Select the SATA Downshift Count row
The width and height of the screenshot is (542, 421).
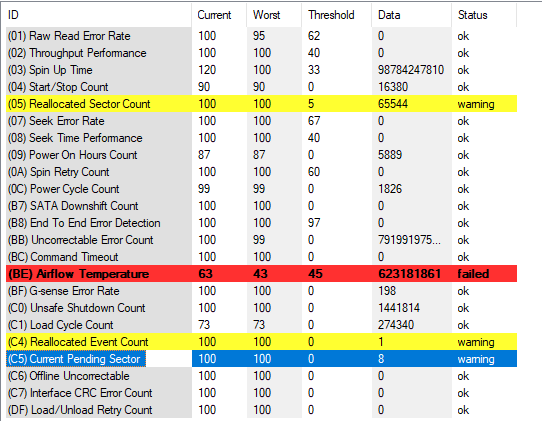coord(261,206)
